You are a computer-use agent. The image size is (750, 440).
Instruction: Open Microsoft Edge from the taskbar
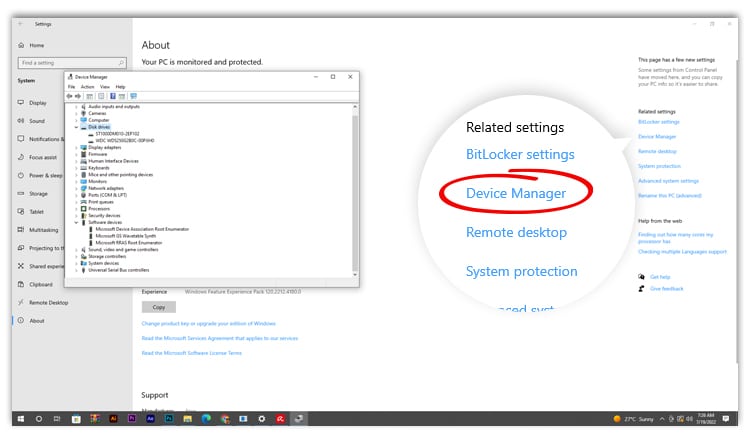pos(206,418)
